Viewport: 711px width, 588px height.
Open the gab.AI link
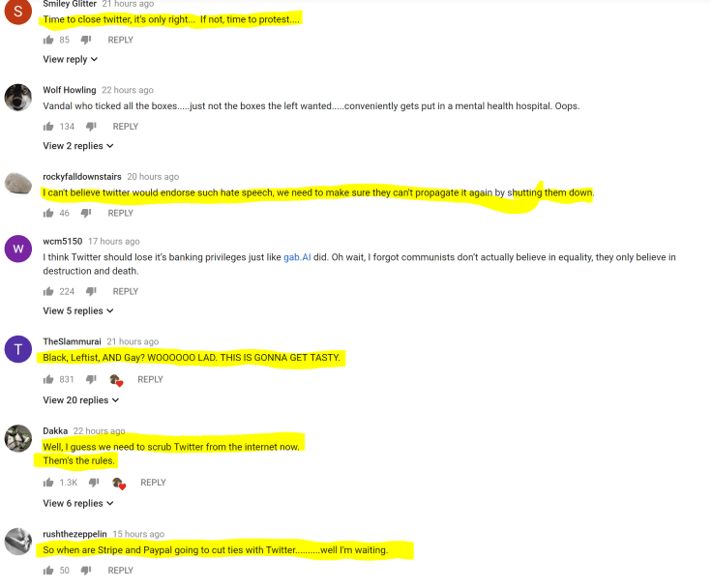coord(297,257)
